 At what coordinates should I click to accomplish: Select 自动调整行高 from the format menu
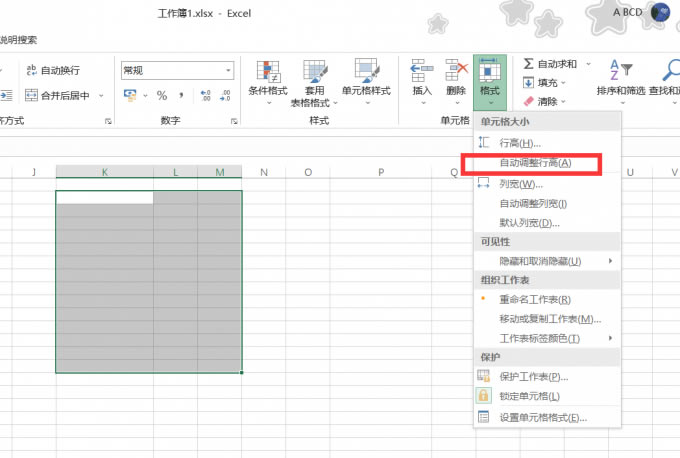point(534,162)
